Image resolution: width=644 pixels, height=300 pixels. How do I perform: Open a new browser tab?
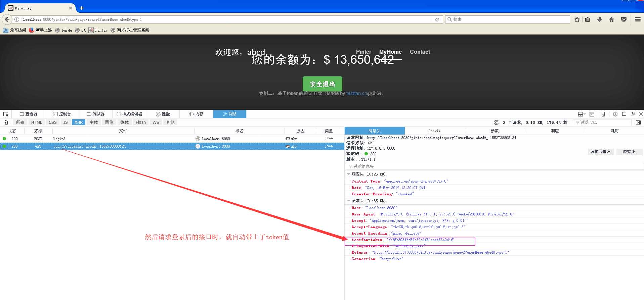point(82,8)
